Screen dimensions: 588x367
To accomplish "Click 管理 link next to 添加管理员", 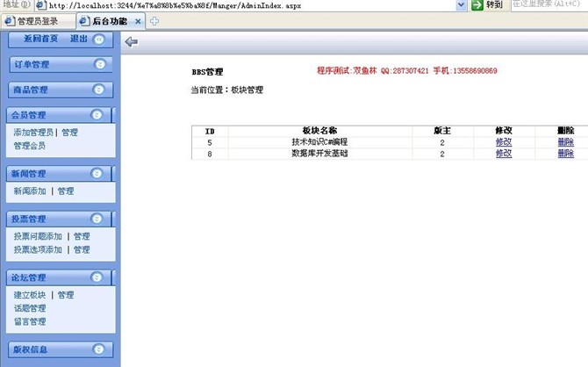I will pyautogui.click(x=69, y=132).
